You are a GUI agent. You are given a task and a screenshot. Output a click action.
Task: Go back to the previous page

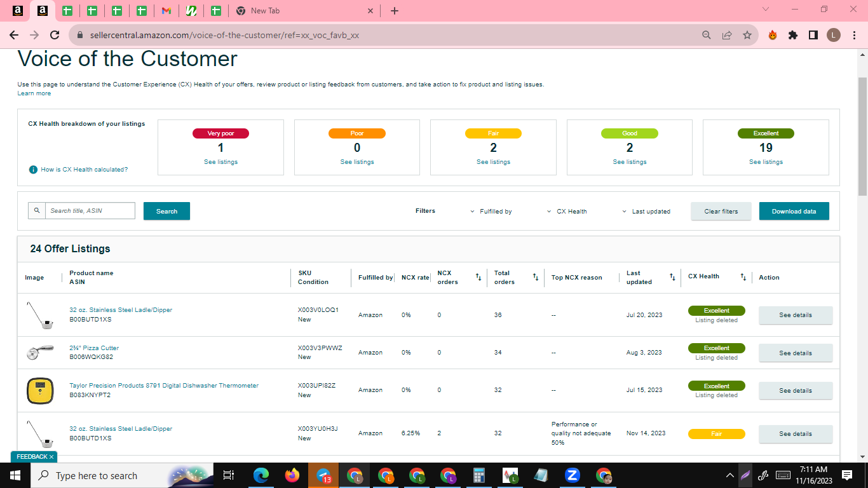click(14, 35)
